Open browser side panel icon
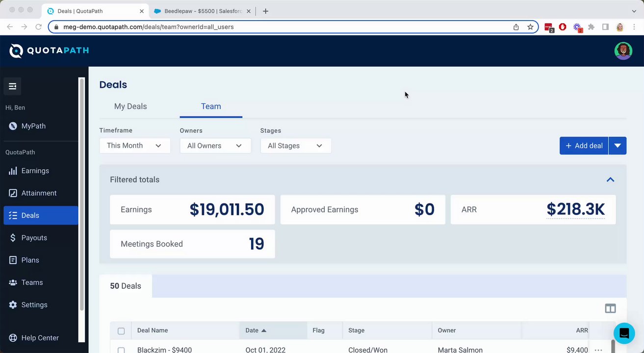Viewport: 644px width, 353px height. coord(605,27)
